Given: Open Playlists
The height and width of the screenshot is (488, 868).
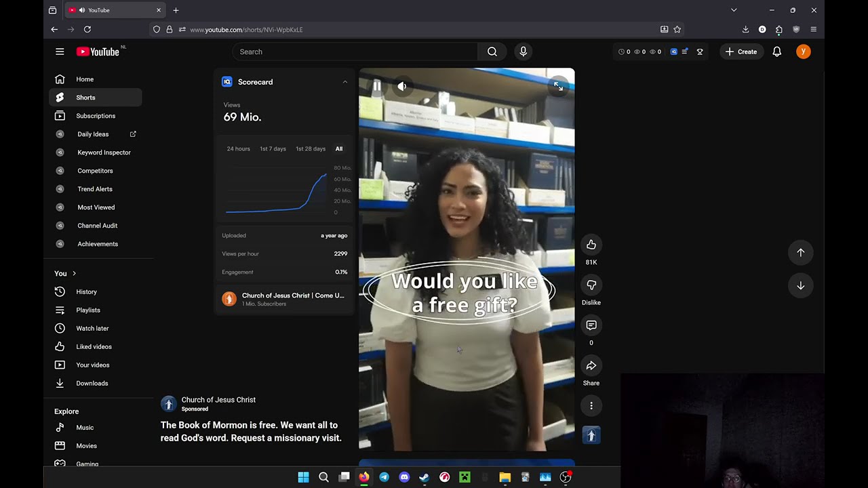Looking at the screenshot, I should pos(95,310).
